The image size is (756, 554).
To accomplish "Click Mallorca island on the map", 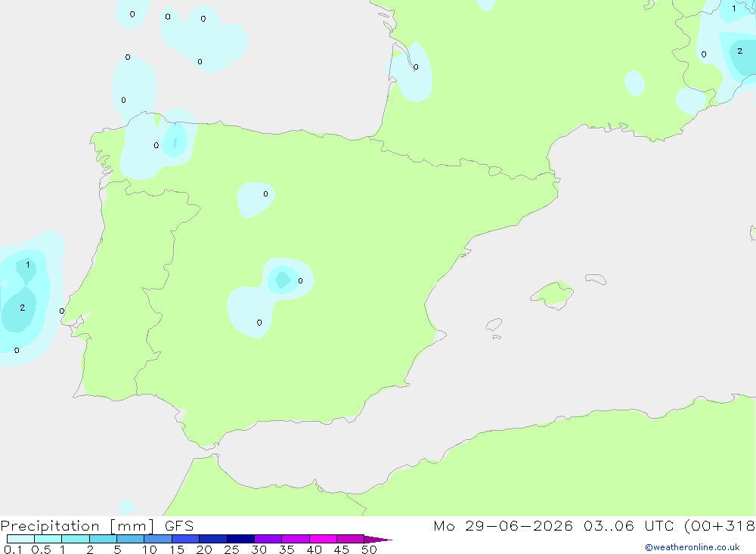I will coord(553,294).
